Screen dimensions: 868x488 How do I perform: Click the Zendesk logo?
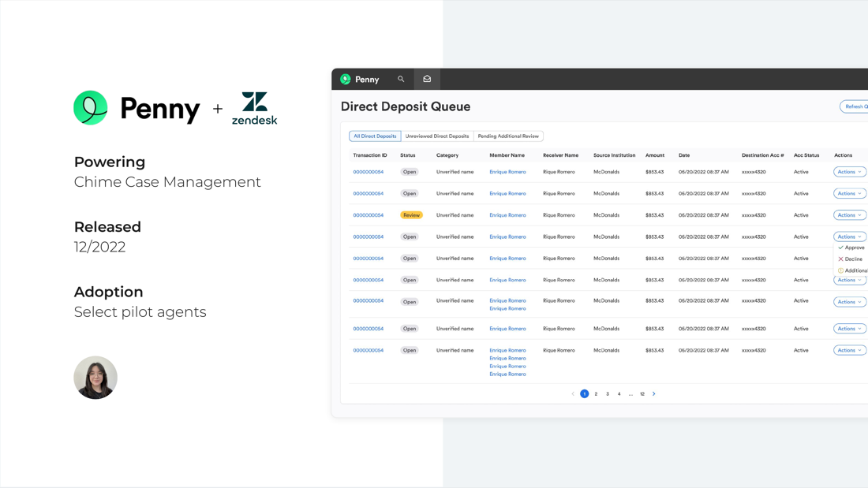(254, 108)
